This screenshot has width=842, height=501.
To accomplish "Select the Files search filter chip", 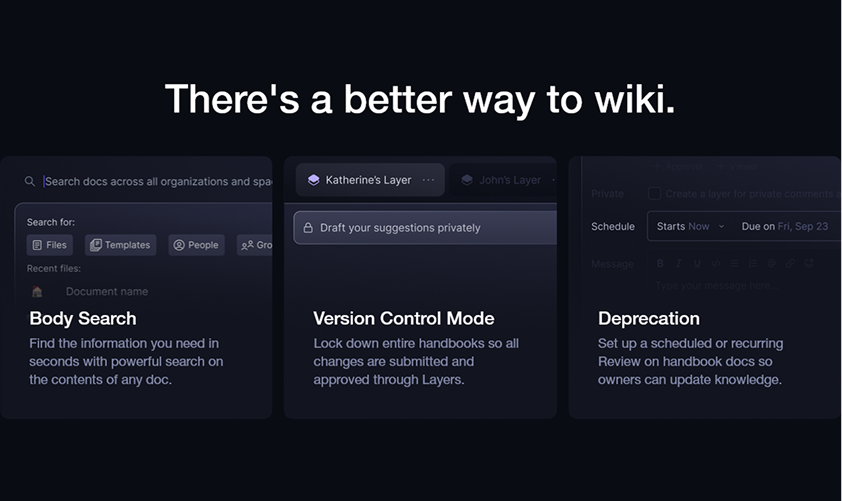I will click(49, 245).
